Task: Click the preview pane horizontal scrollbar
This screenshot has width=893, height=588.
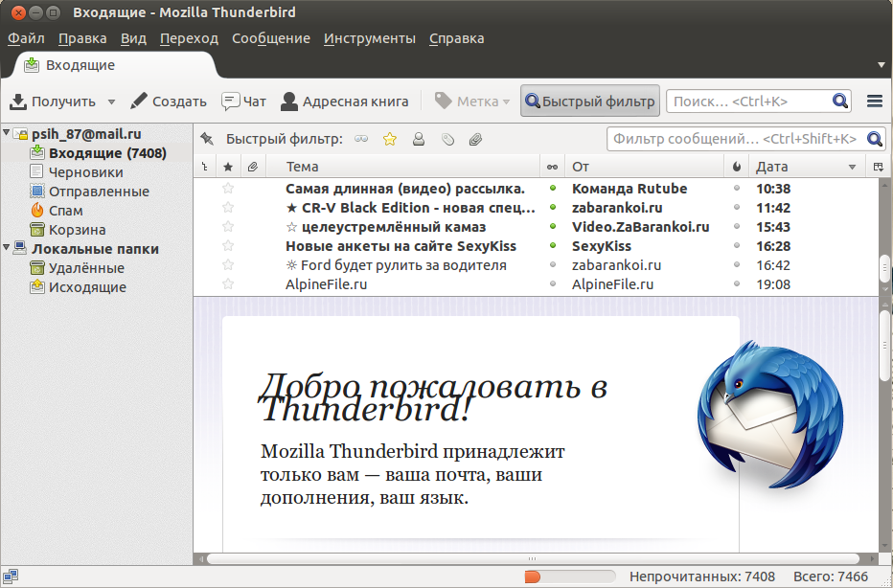Action: tap(533, 559)
